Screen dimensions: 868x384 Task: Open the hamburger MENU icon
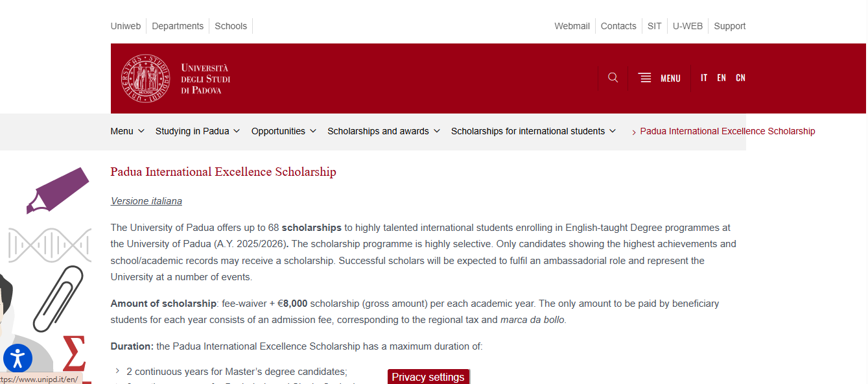pyautogui.click(x=645, y=77)
